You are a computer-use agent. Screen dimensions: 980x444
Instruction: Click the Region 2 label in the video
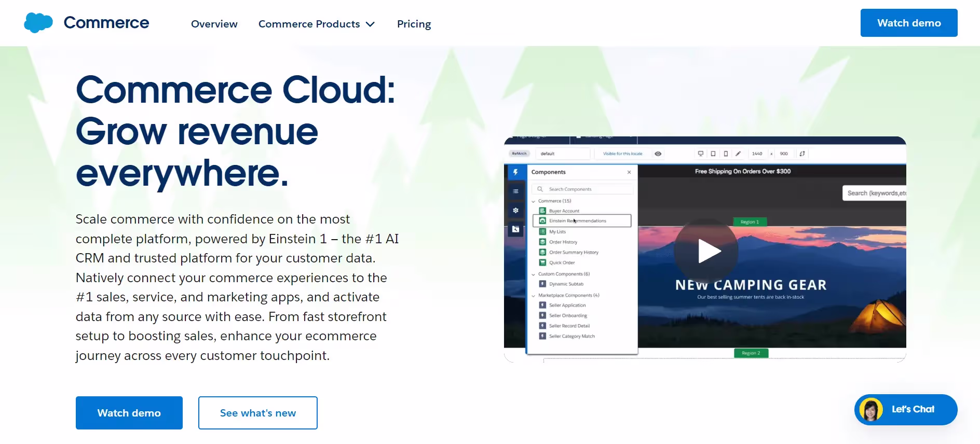click(x=751, y=353)
